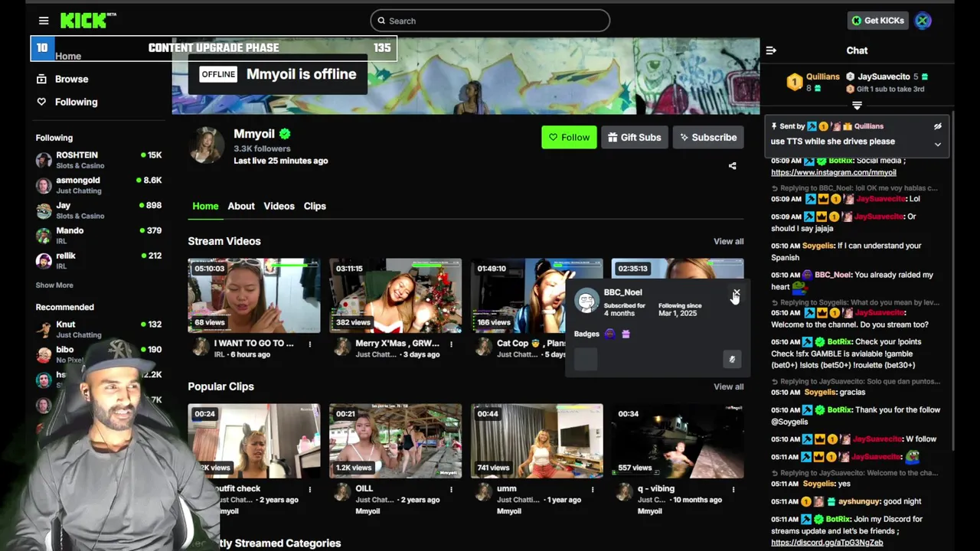Click BBC_Noel username in chat message

[832, 275]
